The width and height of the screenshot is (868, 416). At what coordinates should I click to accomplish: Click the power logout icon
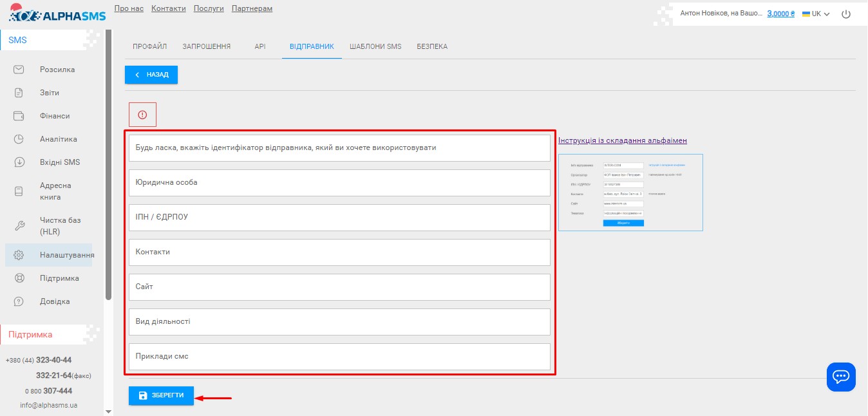point(846,14)
